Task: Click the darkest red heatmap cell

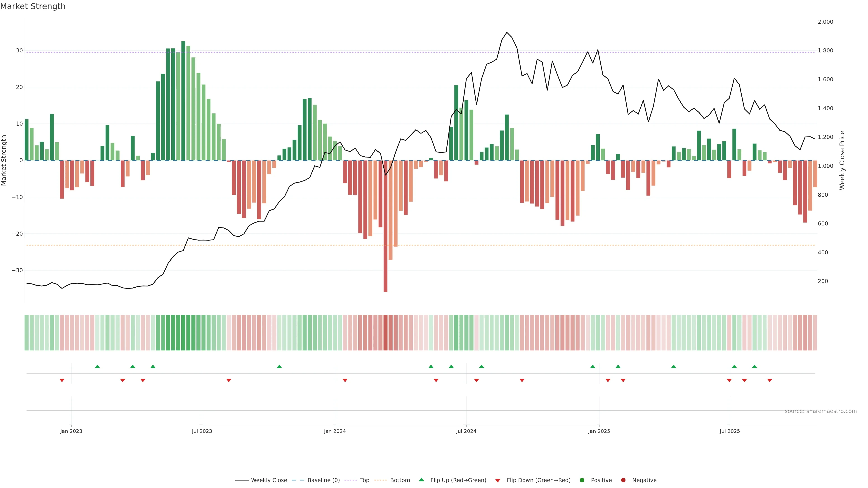Action: [385, 333]
